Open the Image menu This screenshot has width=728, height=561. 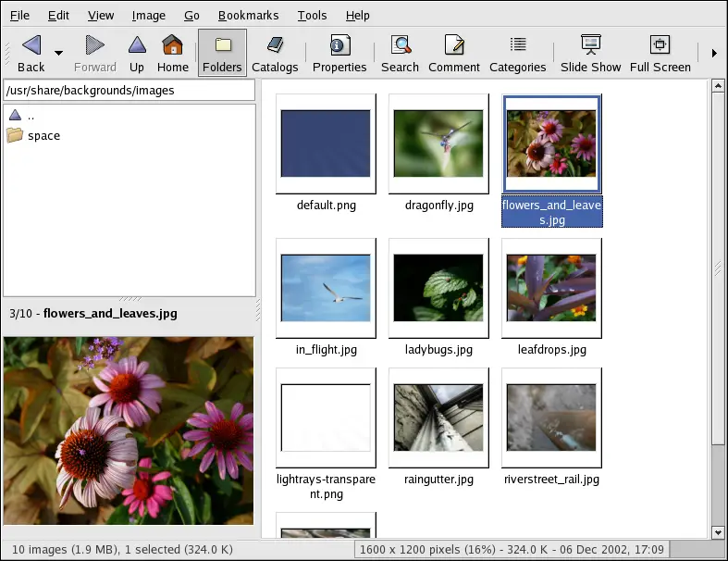coord(148,15)
